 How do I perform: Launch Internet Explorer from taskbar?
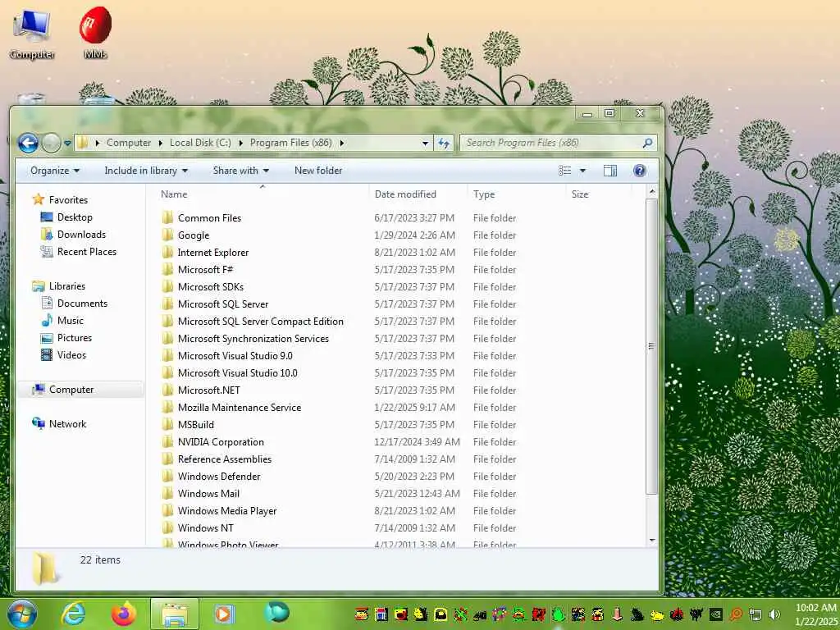tap(72, 614)
